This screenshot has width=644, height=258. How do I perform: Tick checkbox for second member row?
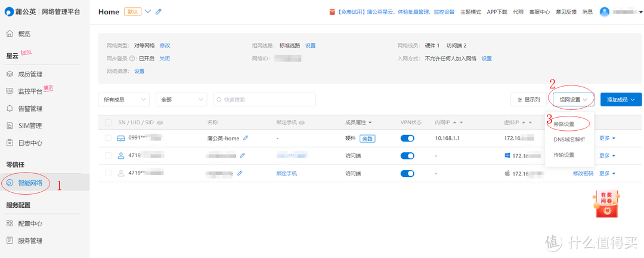(108, 155)
